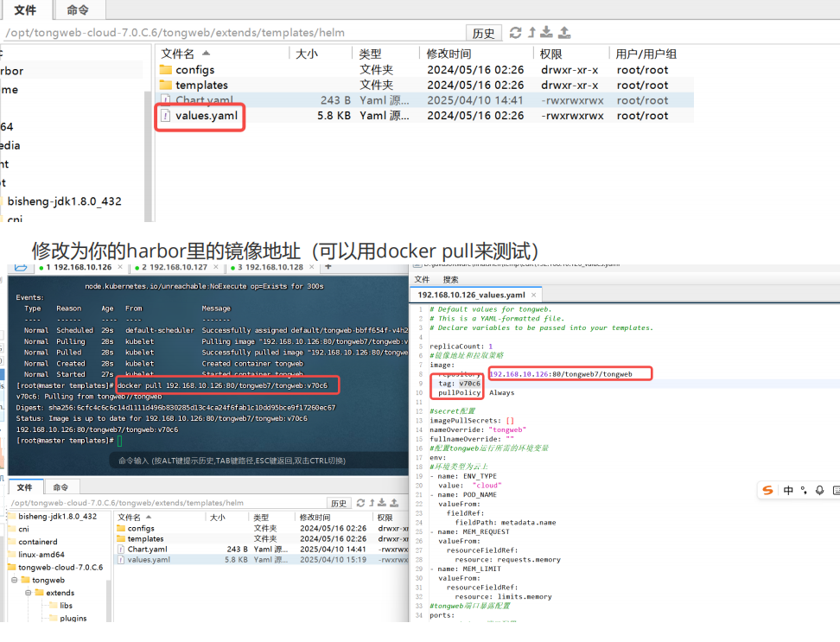Click the top left tree scrollbar
840x642 pixels.
pyautogui.click(x=148, y=156)
